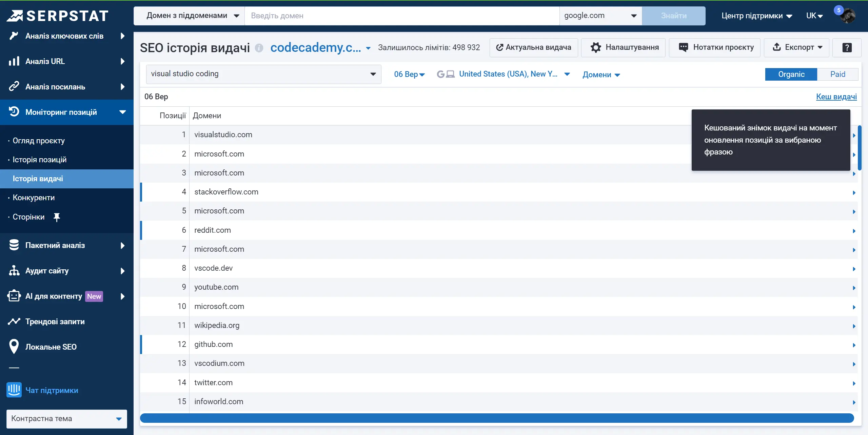Click wikipedia.org domain row
Screen dimensions: 868x435
pyautogui.click(x=499, y=326)
